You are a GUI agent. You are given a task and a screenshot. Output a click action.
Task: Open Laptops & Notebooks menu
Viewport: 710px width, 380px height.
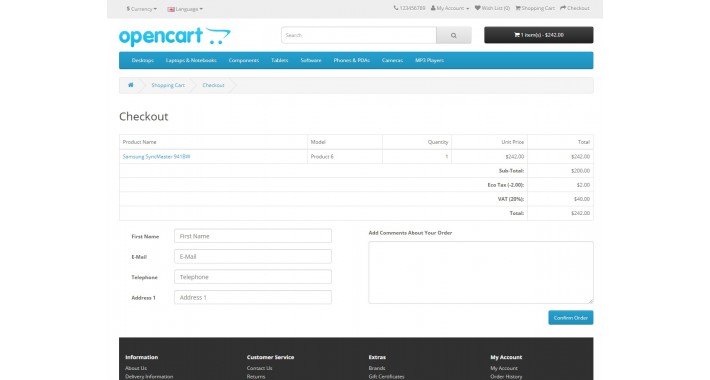tap(191, 60)
